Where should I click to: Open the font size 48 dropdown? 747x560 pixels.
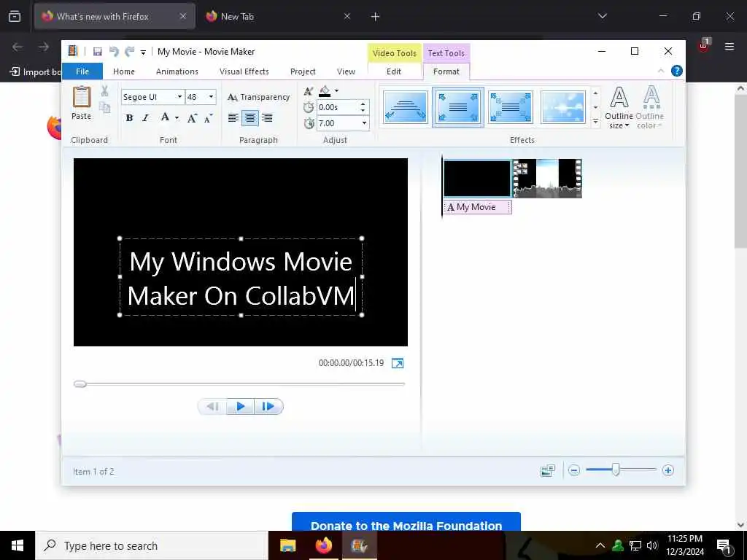212,97
